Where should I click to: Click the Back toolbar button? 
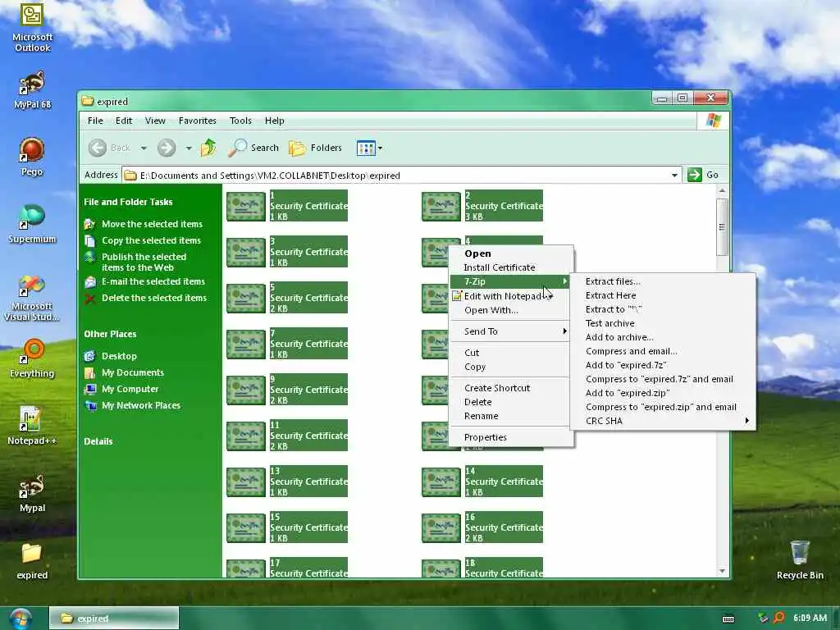click(109, 148)
